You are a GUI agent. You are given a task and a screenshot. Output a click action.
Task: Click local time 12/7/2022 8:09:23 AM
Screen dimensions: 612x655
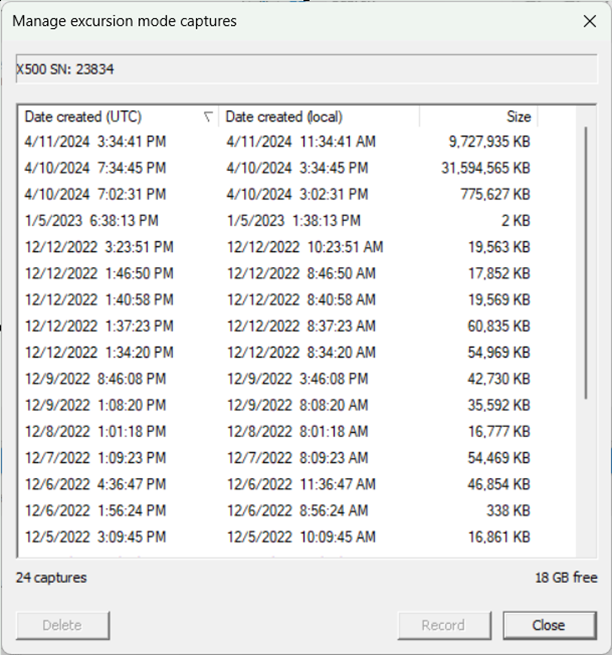coord(297,458)
